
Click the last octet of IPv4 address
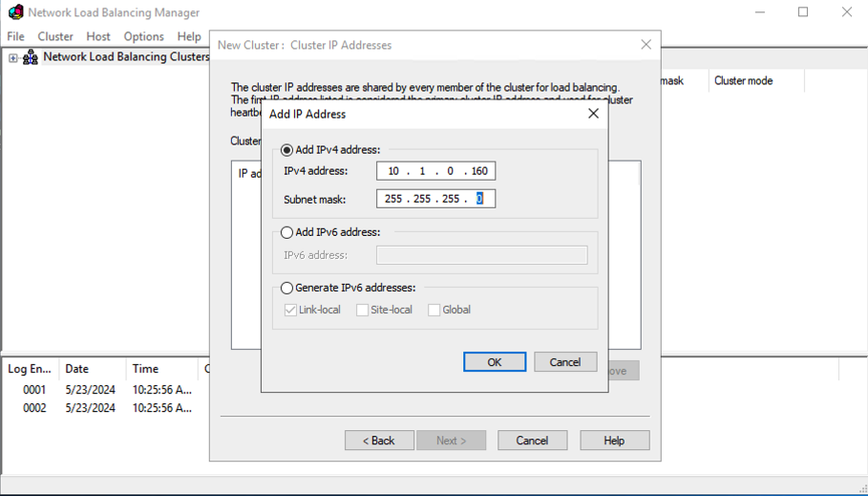[x=479, y=171]
